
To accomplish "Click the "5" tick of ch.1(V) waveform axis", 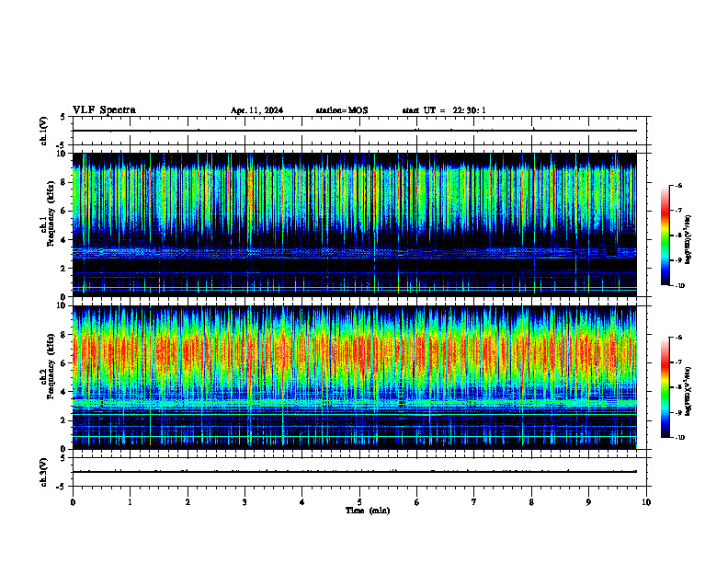I will coord(63,117).
